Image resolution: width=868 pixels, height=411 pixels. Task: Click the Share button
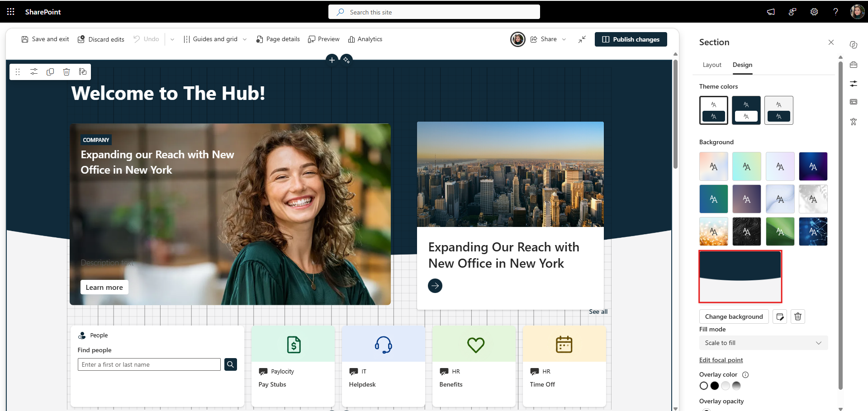pos(544,39)
